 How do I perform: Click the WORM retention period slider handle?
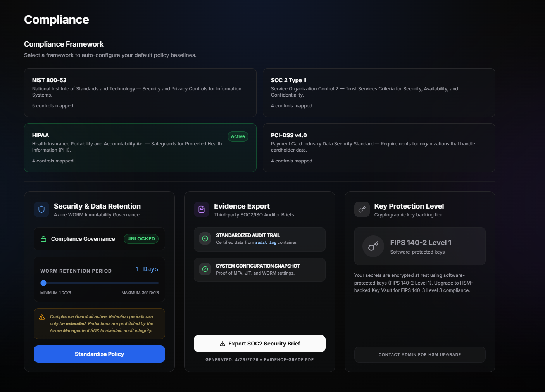pyautogui.click(x=43, y=283)
